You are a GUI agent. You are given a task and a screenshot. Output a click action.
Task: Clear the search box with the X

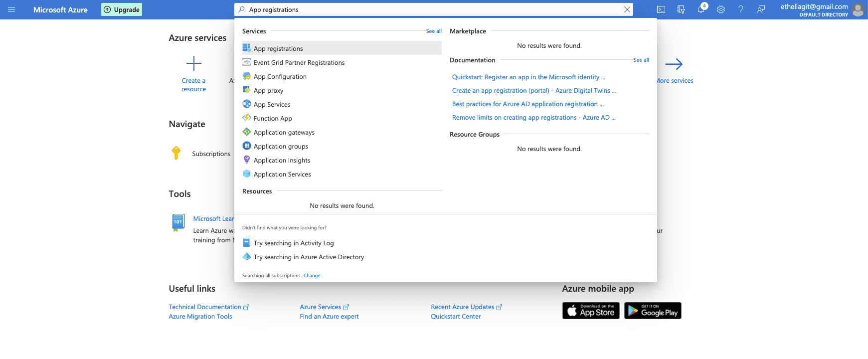click(x=627, y=9)
